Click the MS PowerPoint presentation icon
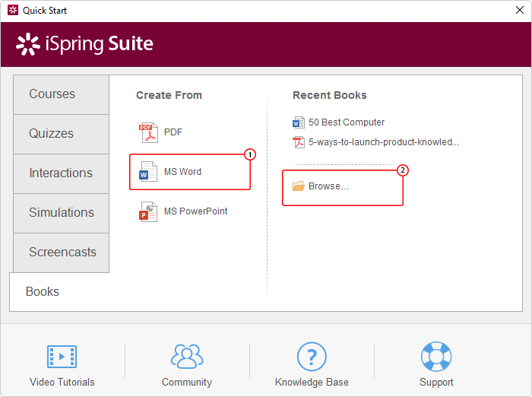The image size is (532, 397). [148, 211]
